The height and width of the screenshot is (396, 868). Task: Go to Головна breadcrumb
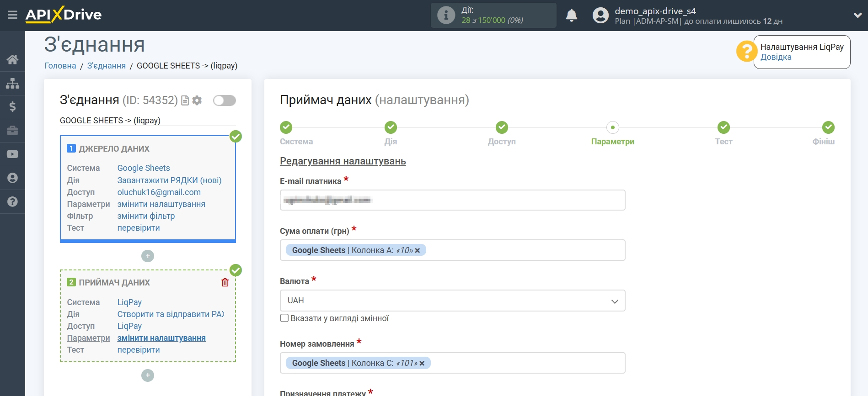click(60, 66)
